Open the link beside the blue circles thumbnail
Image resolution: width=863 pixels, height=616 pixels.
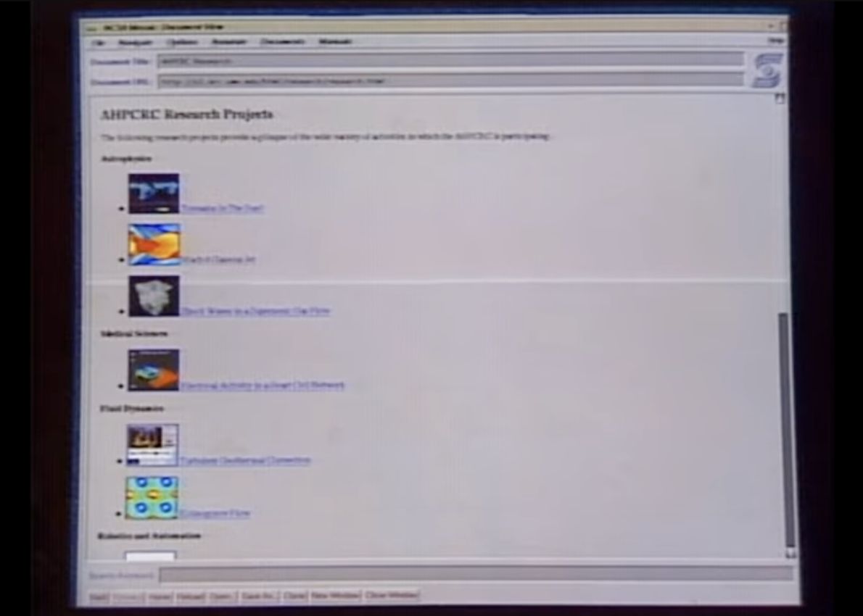pos(215,514)
